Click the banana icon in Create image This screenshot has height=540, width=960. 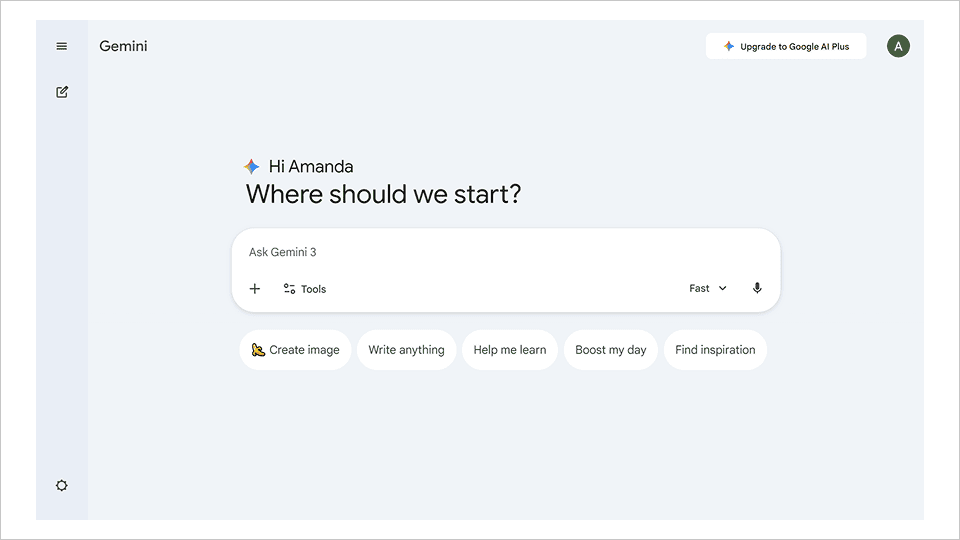point(258,350)
